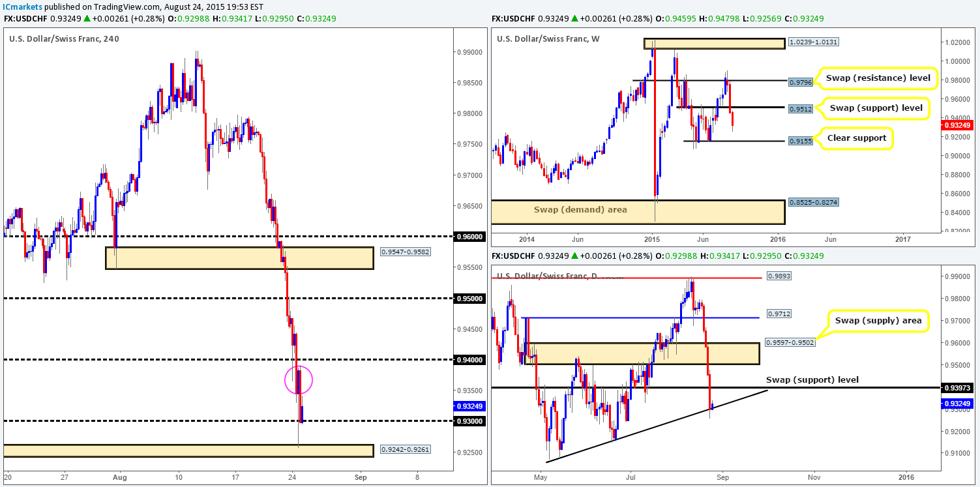The width and height of the screenshot is (980, 487).
Task: Select the 0.9242-0.9261 shaded demand rectangle
Action: 188,450
